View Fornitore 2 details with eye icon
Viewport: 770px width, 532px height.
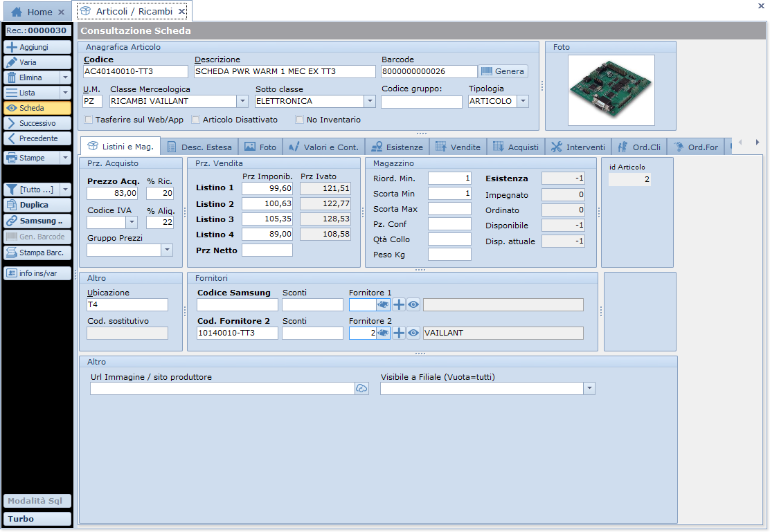pyautogui.click(x=413, y=333)
